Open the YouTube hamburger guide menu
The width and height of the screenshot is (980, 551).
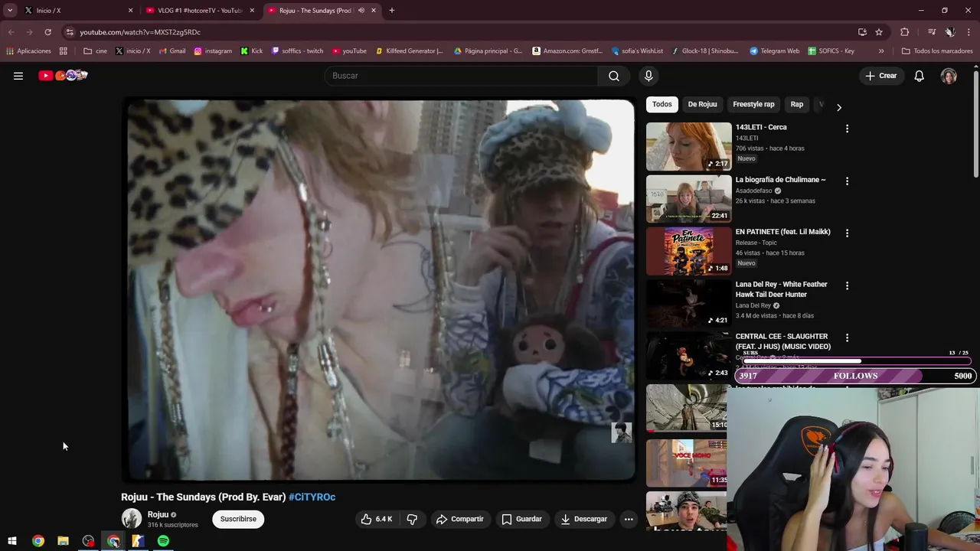click(x=18, y=76)
